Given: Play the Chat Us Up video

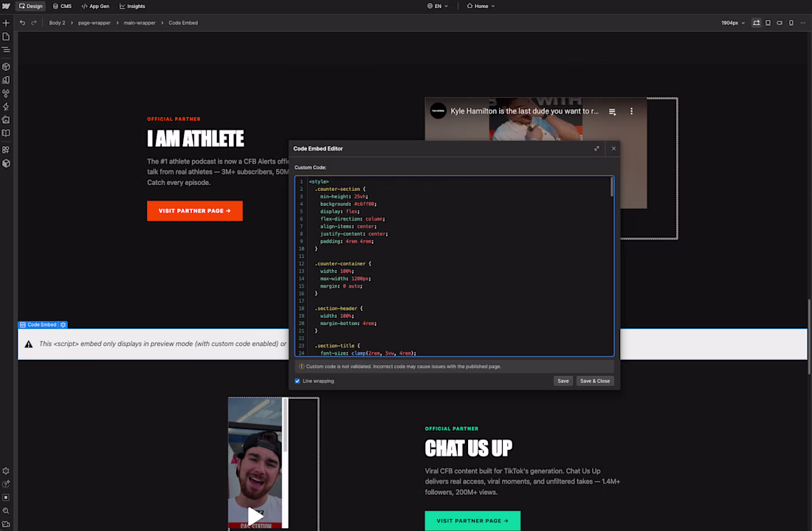Looking at the screenshot, I should (255, 516).
